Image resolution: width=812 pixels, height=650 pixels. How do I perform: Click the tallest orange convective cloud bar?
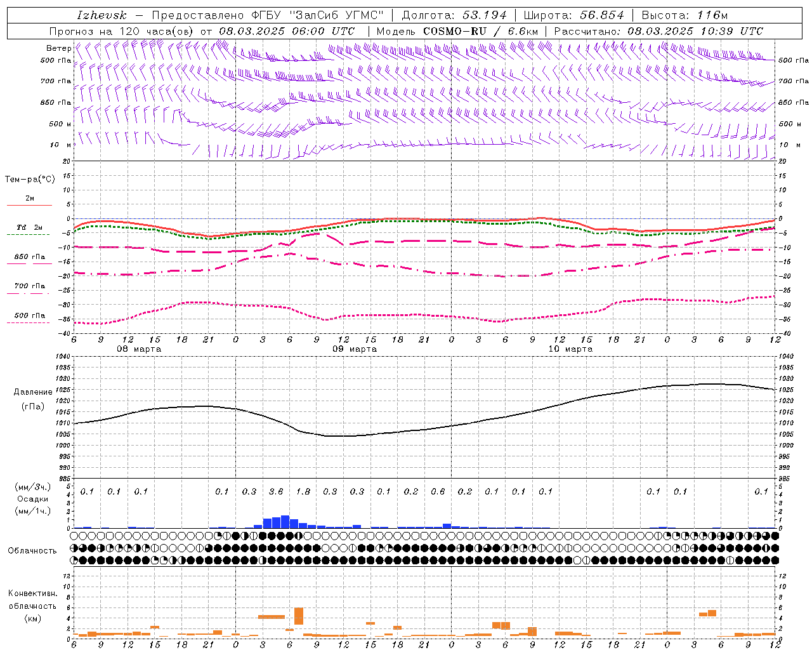299,616
